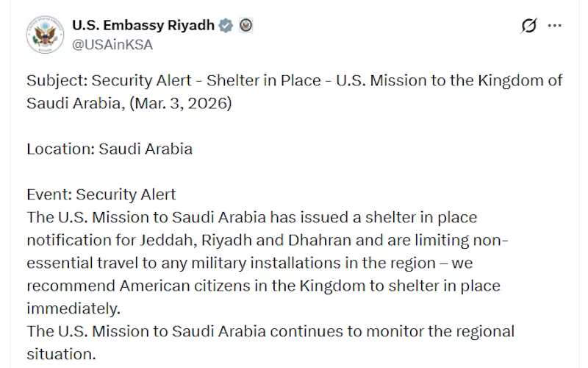Click the Grok explain-post icon
Screen dimensions: 588x368
(x=528, y=26)
